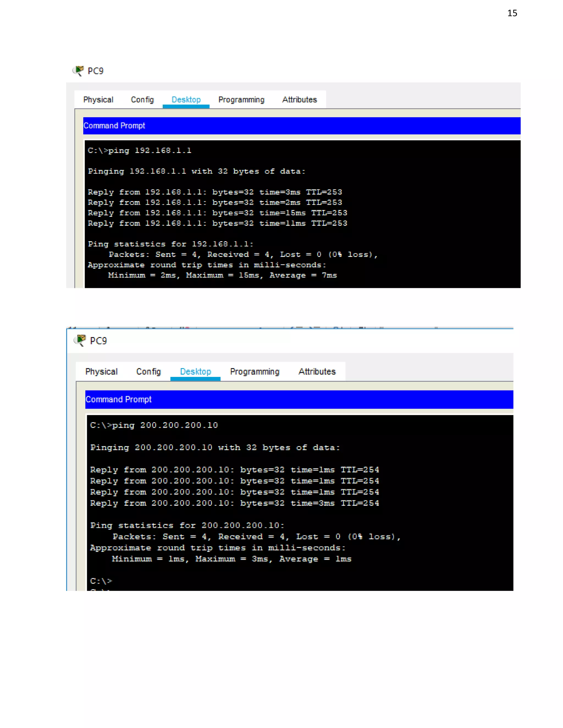This screenshot has width=563, height=728.
Task: Click the 'ping 192.168.1.1' command line
Action: (139, 151)
